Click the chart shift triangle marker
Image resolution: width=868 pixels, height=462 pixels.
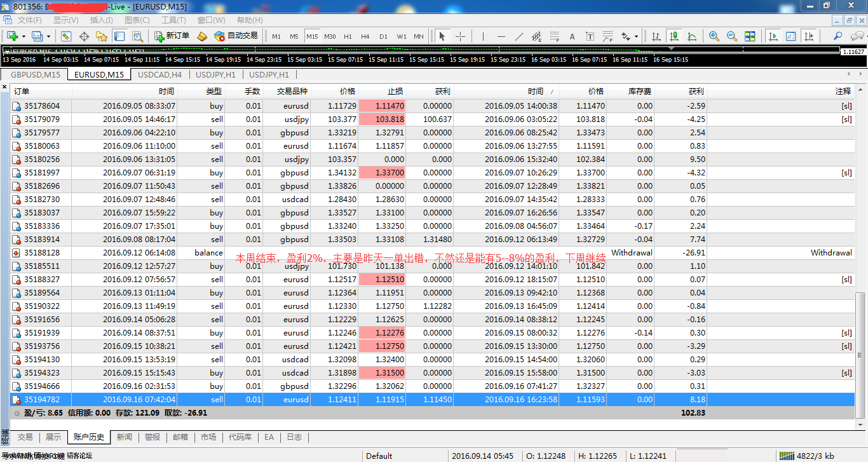671,48
